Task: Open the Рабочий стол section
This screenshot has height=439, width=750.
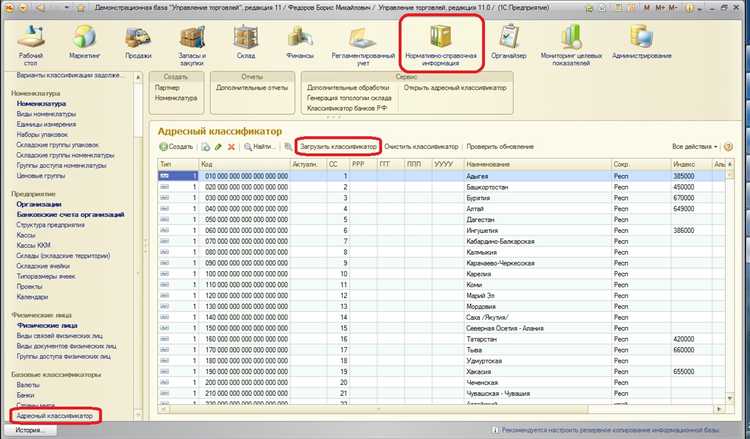Action: 31,44
